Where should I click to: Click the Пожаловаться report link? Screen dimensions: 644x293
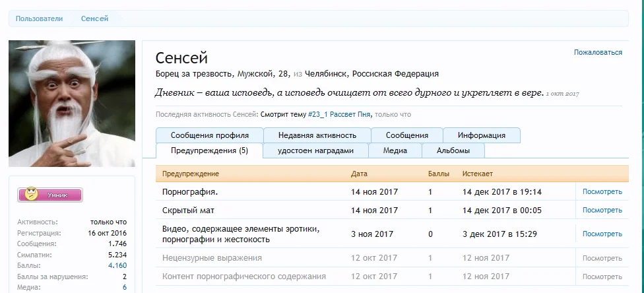tap(598, 52)
